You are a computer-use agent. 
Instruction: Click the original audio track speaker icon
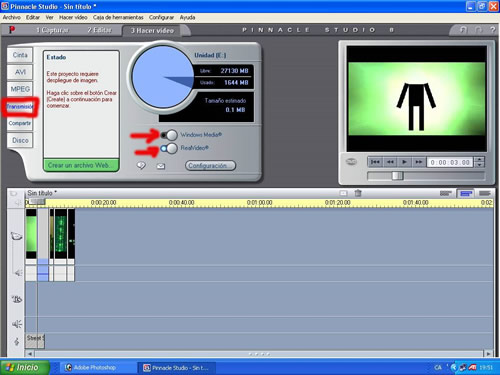coord(18,273)
